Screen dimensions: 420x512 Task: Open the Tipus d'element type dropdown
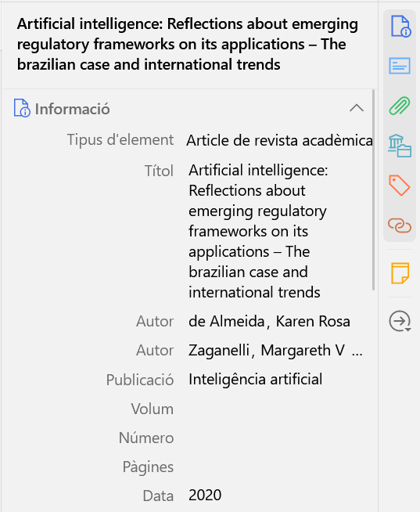279,140
